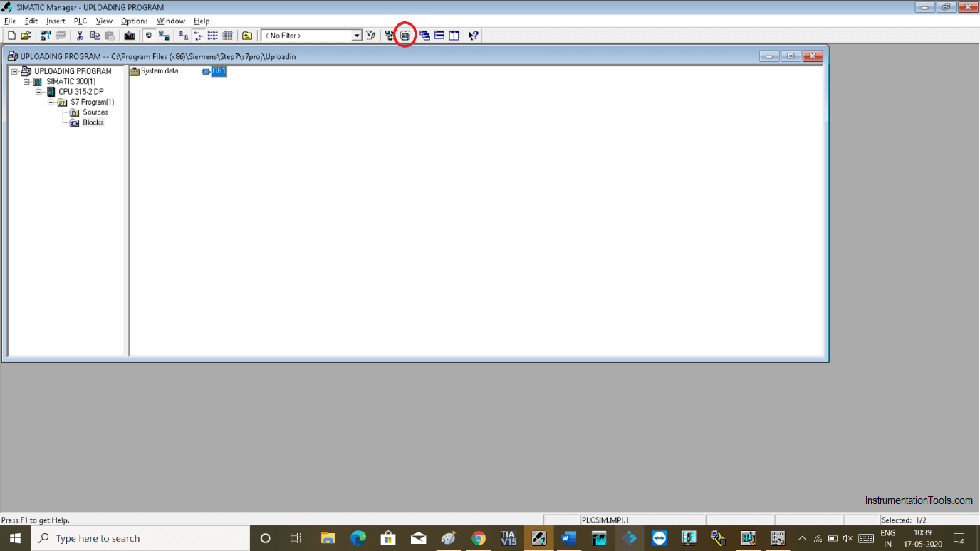
Task: Open Task View from the taskbar
Action: (x=296, y=538)
